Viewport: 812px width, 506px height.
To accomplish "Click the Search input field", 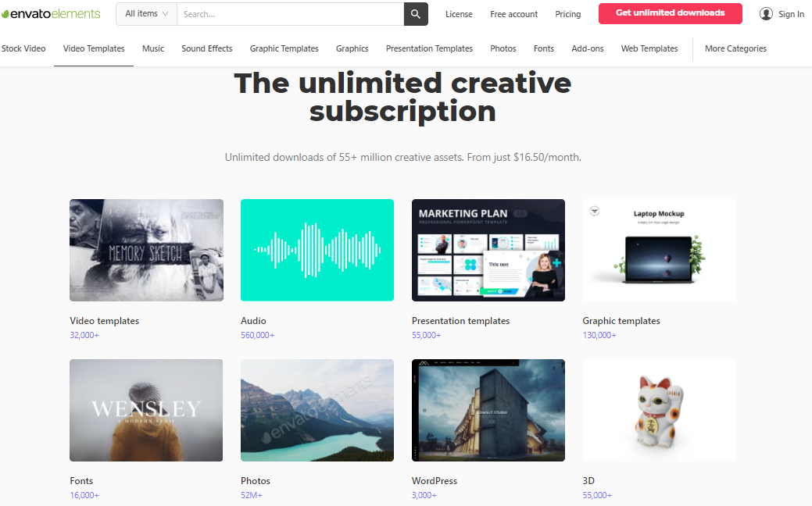I will tap(291, 14).
